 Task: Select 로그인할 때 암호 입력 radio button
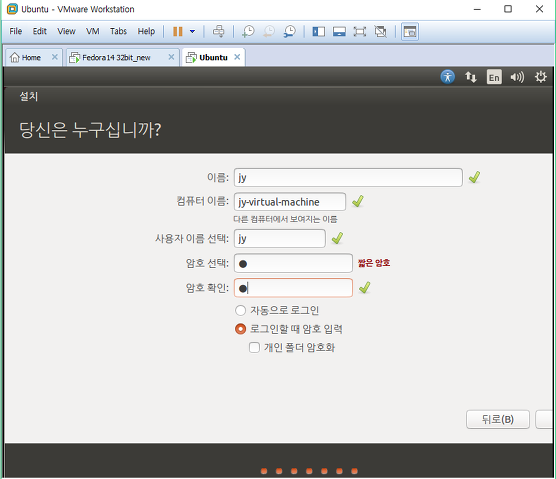tap(240, 329)
